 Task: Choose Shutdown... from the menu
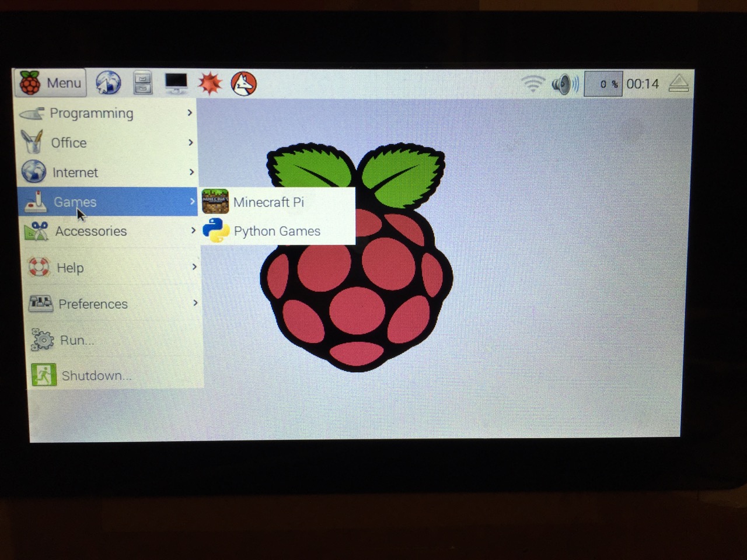pos(96,376)
